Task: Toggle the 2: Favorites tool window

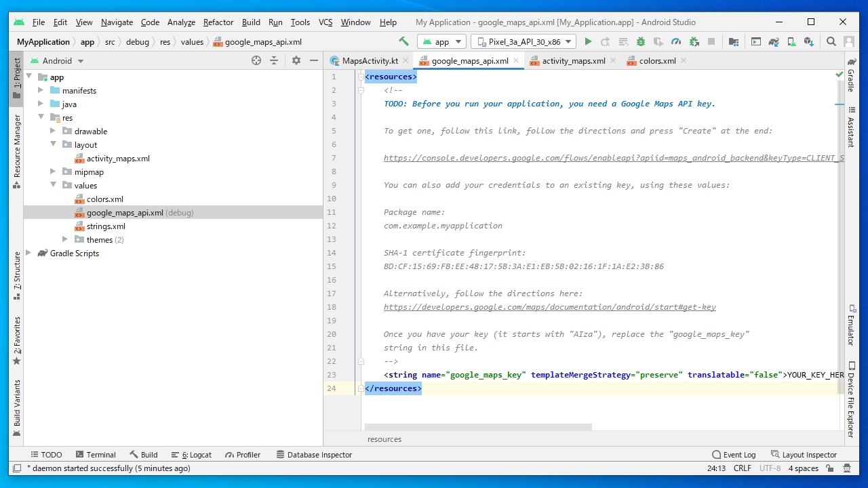Action: pyautogui.click(x=17, y=341)
